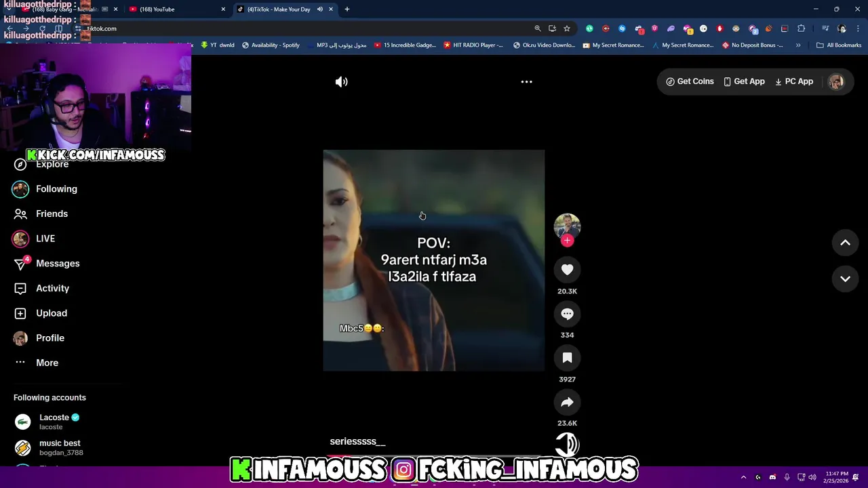The width and height of the screenshot is (868, 488).
Task: Click the TikTok video player
Action: 433,260
